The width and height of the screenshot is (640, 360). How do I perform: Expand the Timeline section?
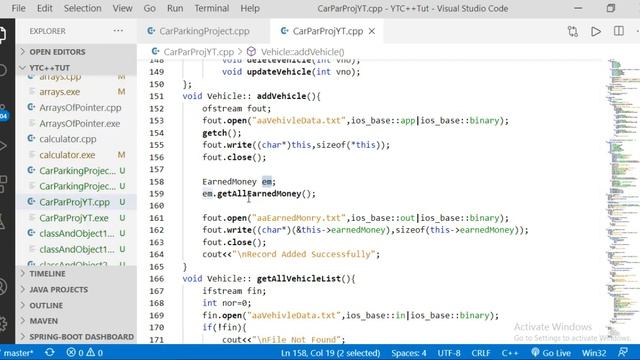coord(76,273)
